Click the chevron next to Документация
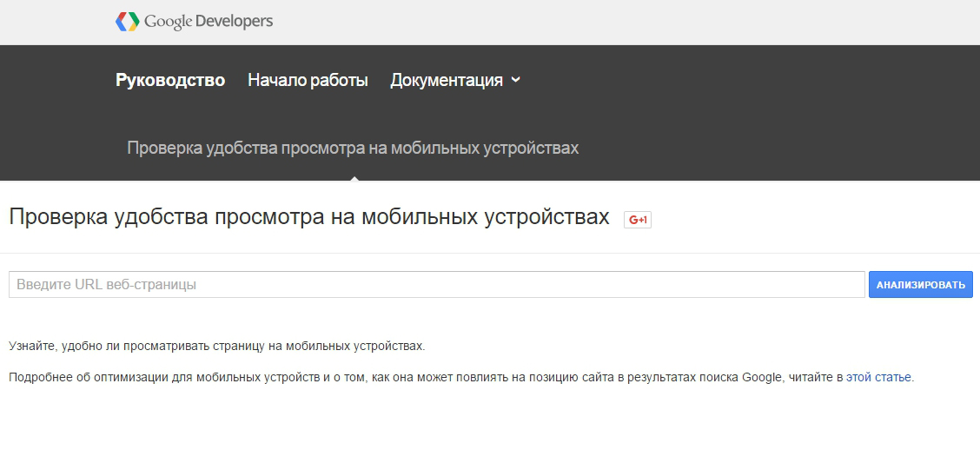The width and height of the screenshot is (980, 476). [x=515, y=79]
